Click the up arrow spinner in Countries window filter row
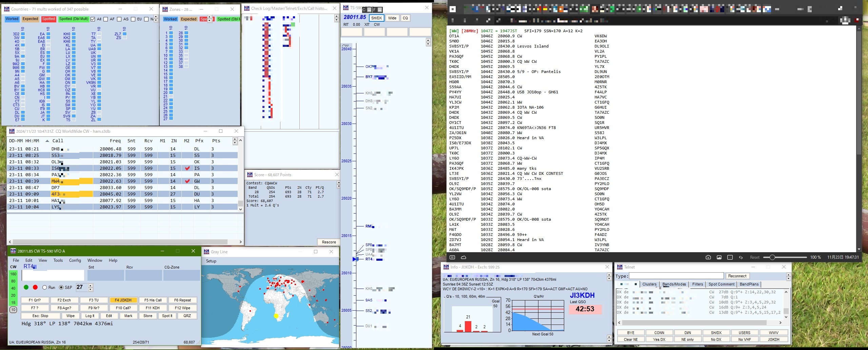 click(x=156, y=17)
